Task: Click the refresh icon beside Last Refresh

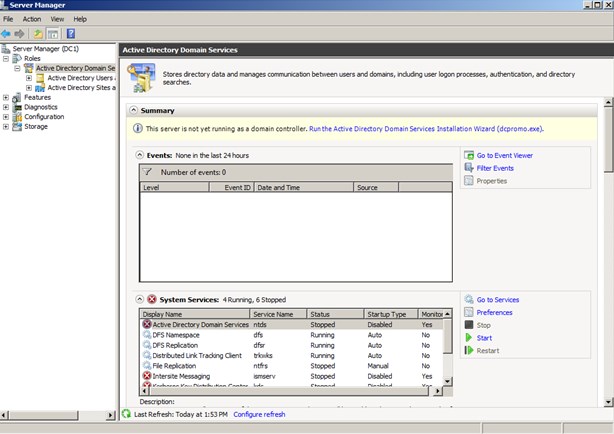Action: point(126,414)
